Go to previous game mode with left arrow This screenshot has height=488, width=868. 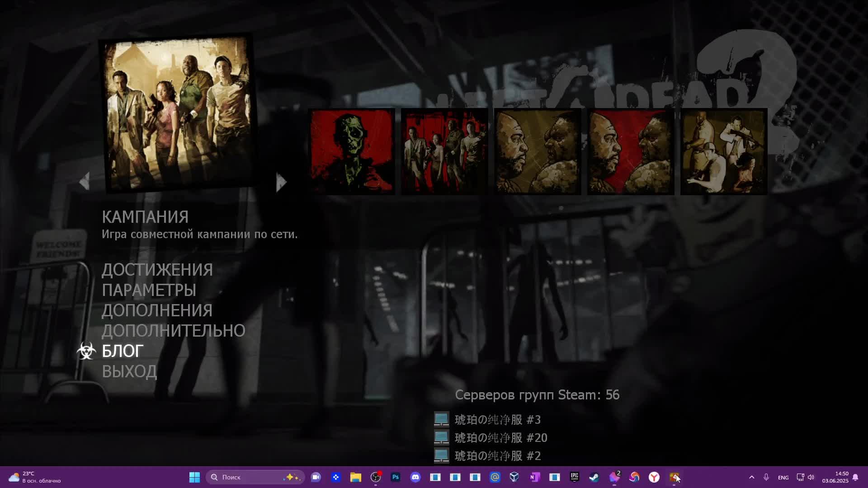[x=85, y=182]
